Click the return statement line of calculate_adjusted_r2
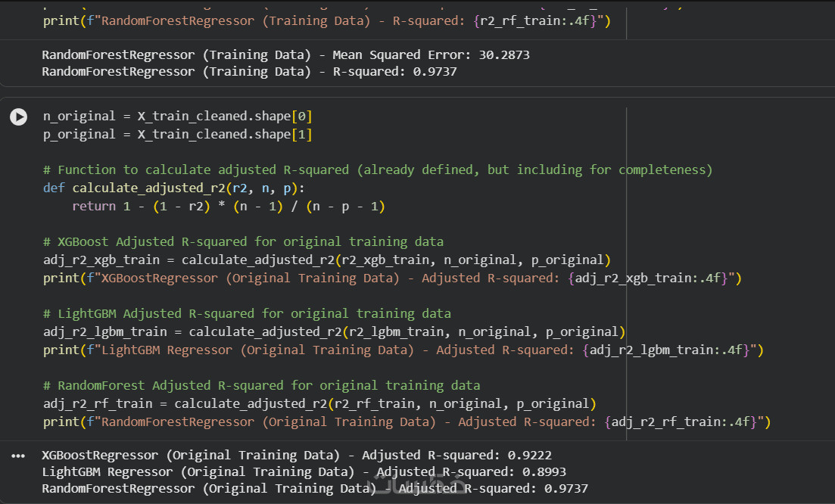The width and height of the screenshot is (835, 504). pyautogui.click(x=229, y=207)
